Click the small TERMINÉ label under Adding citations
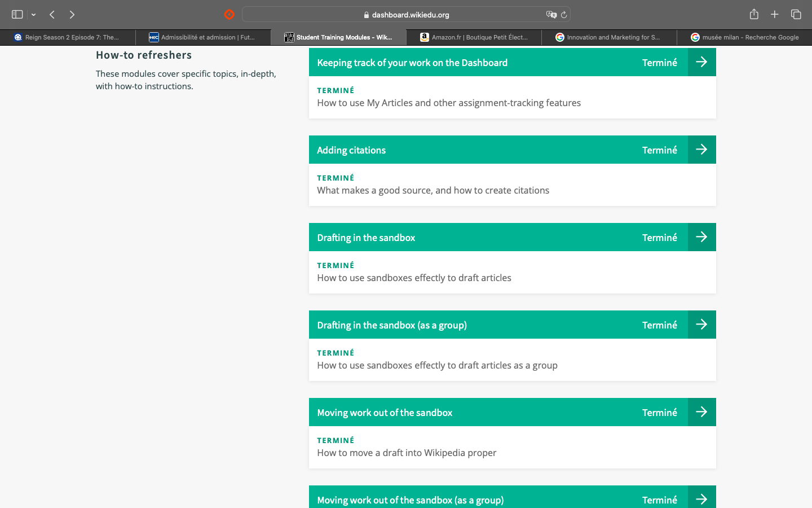Image resolution: width=812 pixels, height=508 pixels. tap(336, 178)
